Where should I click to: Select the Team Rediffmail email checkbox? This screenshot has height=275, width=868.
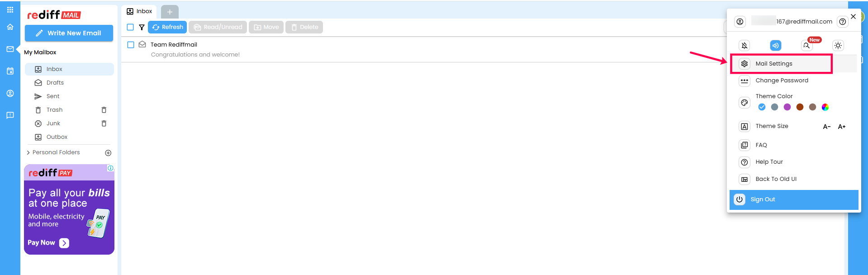pos(131,45)
